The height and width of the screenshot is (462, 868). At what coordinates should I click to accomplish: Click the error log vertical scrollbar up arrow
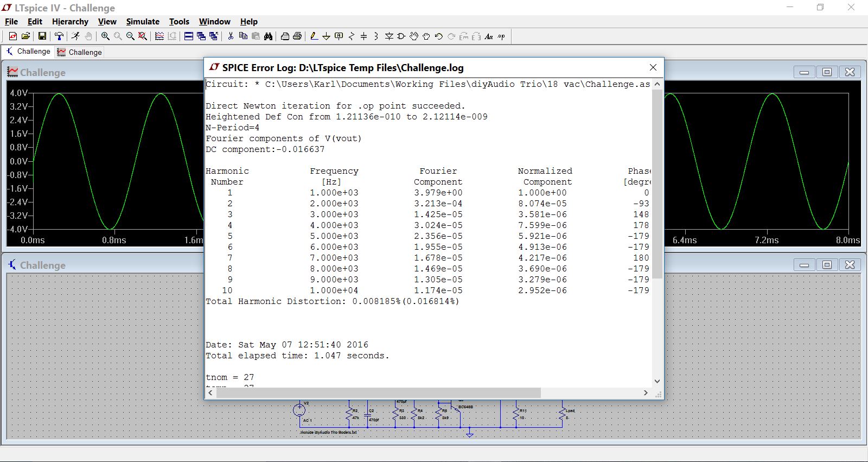pos(657,84)
